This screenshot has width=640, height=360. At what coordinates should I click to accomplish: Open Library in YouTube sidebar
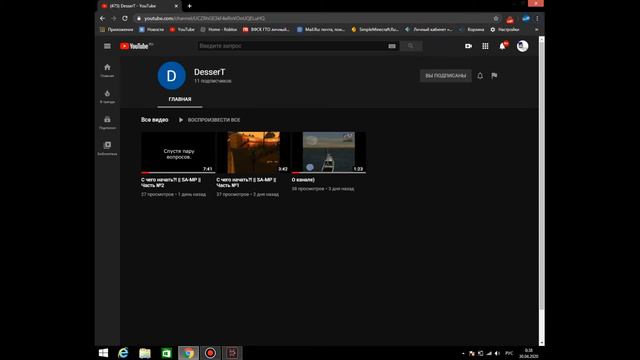pyautogui.click(x=107, y=148)
